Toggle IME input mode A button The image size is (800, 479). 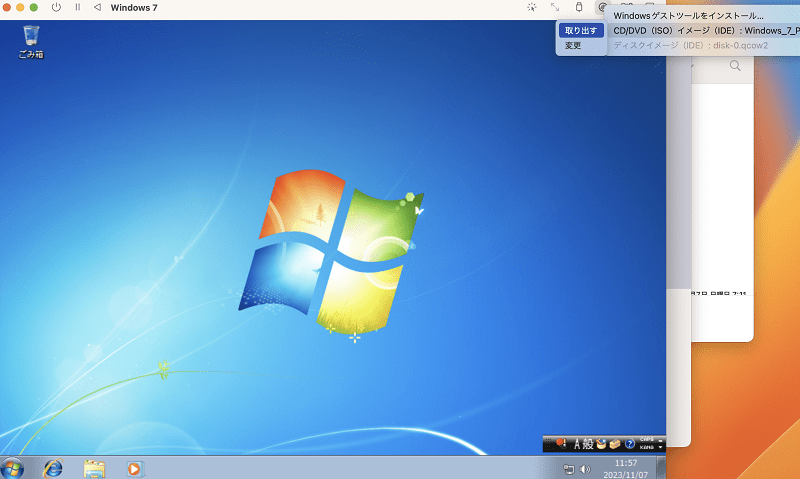pos(577,444)
